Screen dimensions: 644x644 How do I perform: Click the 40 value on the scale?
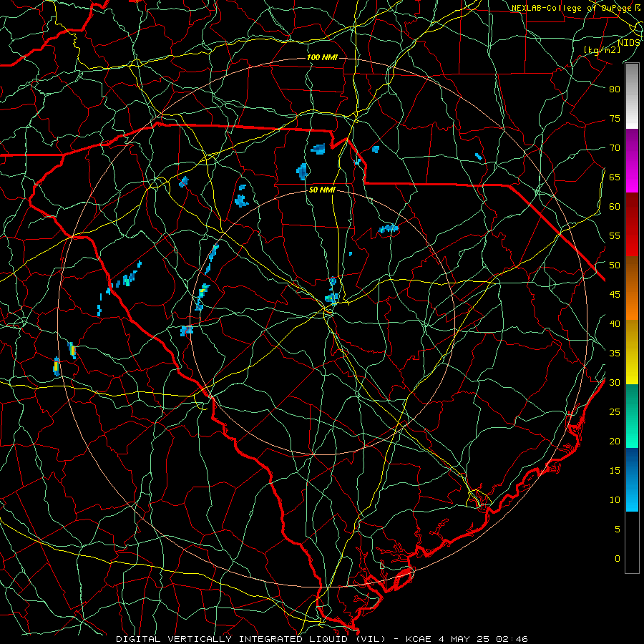coord(615,324)
